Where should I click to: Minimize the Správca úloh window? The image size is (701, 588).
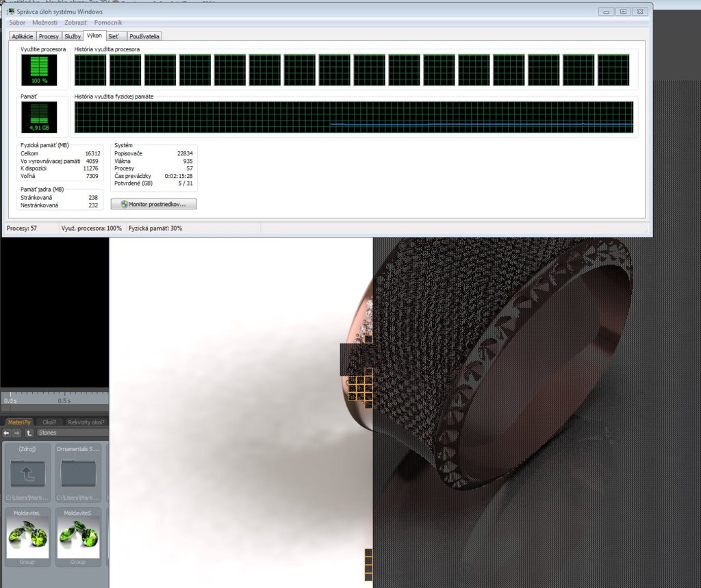pyautogui.click(x=607, y=12)
